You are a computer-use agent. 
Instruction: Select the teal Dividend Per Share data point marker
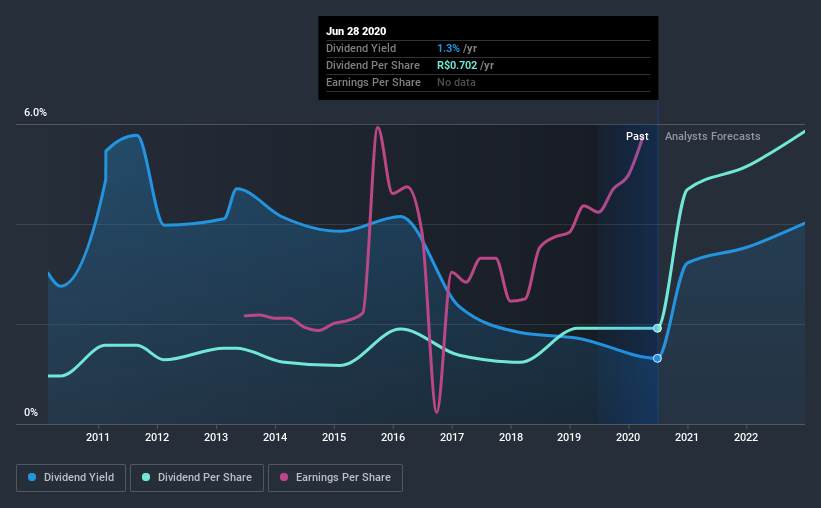(x=657, y=328)
